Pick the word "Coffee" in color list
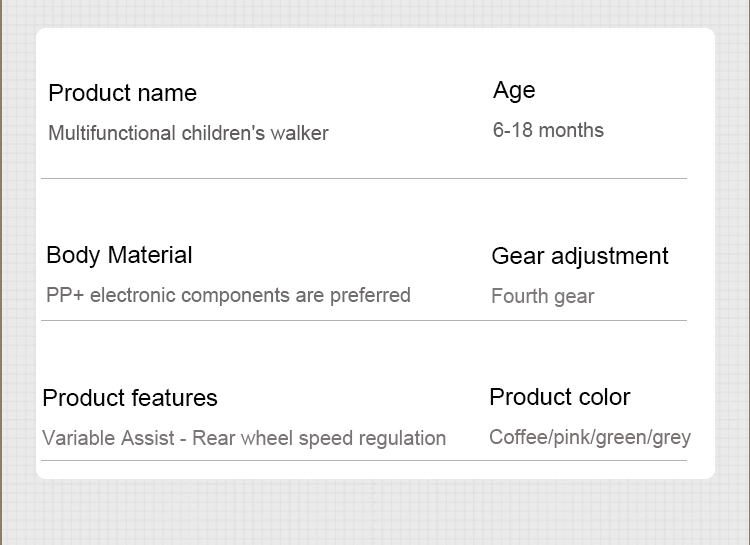750x545 pixels. coord(517,437)
